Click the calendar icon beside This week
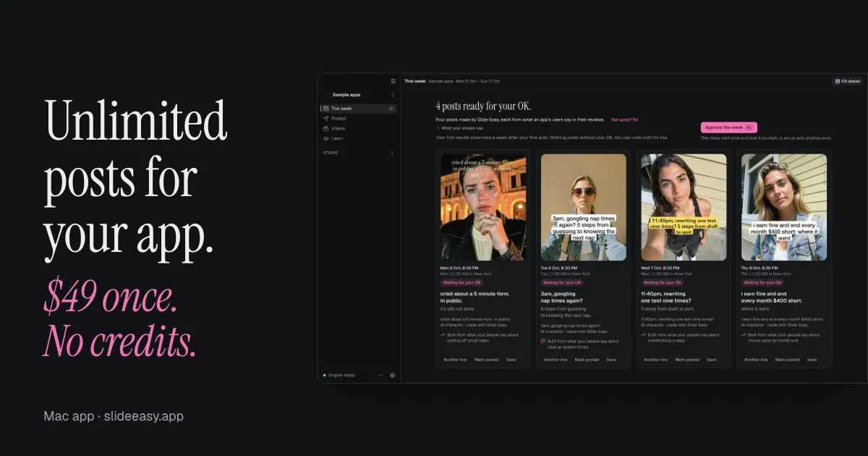The width and height of the screenshot is (868, 456). (325, 109)
